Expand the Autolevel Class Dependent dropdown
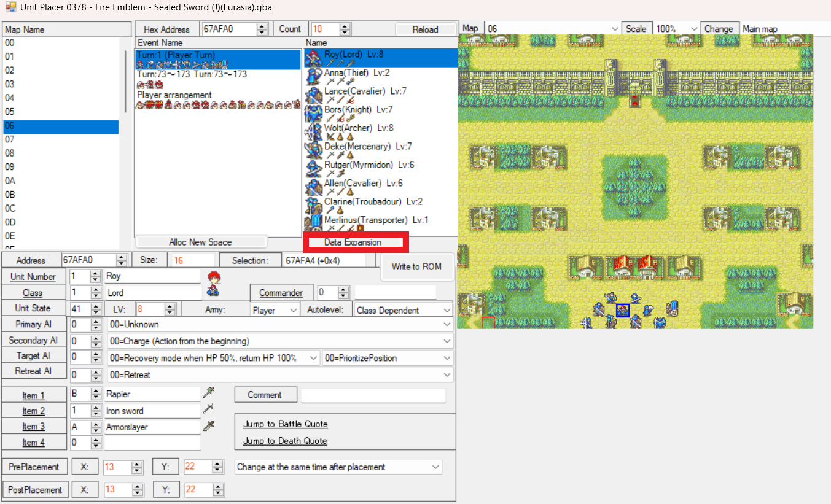 pyautogui.click(x=404, y=310)
